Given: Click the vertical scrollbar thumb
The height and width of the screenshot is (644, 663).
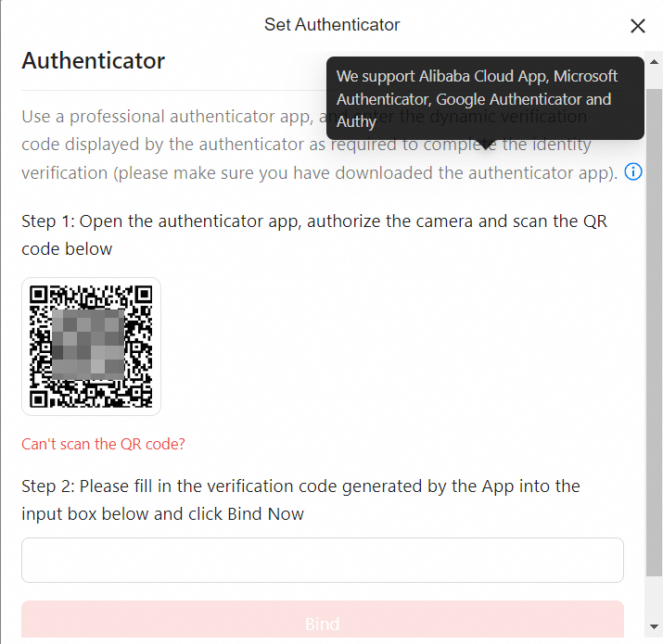Looking at the screenshot, I should tap(654, 332).
